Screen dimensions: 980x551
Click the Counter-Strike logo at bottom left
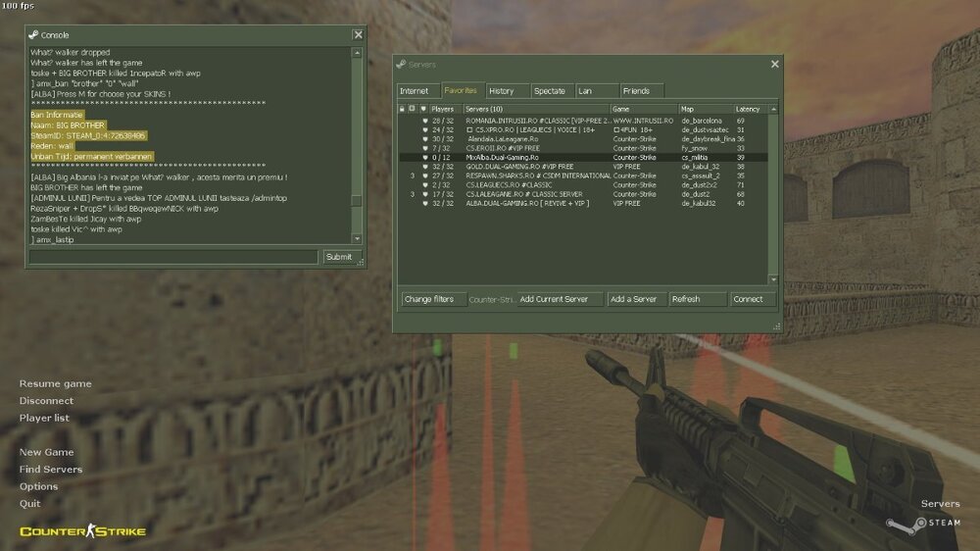(82, 531)
